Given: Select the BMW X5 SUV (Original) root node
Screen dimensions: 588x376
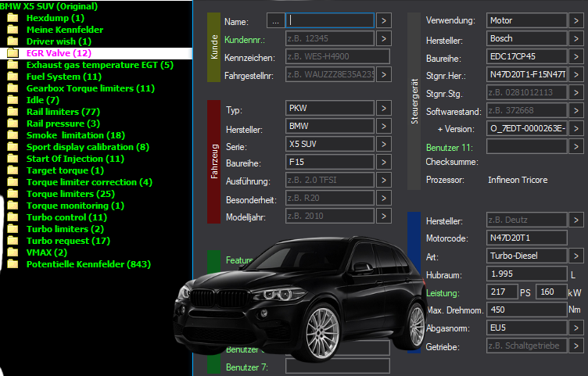Looking at the screenshot, I should (48, 6).
